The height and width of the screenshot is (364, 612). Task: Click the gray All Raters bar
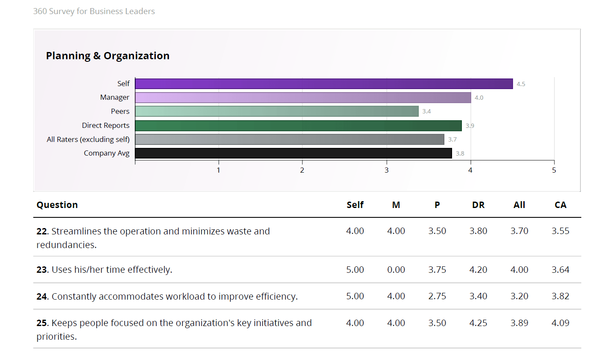click(290, 139)
